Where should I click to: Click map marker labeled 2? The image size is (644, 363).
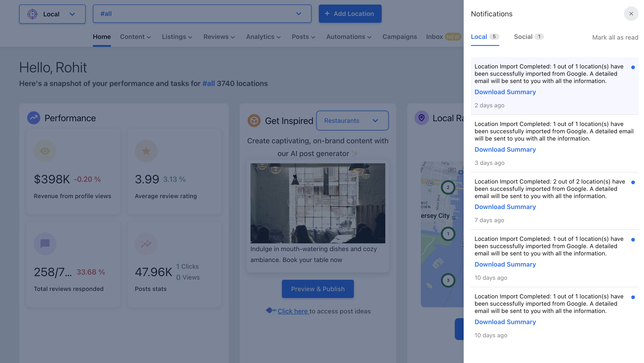click(448, 187)
